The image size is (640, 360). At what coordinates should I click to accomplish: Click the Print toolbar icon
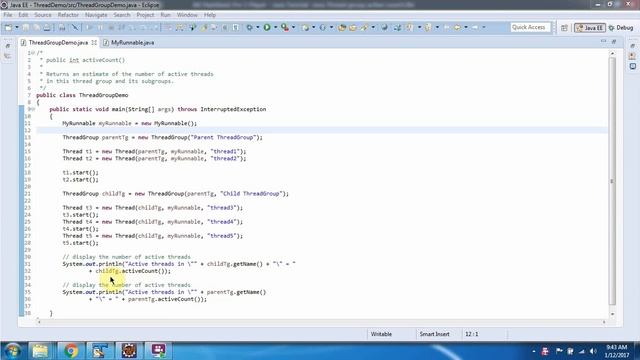coord(47,27)
